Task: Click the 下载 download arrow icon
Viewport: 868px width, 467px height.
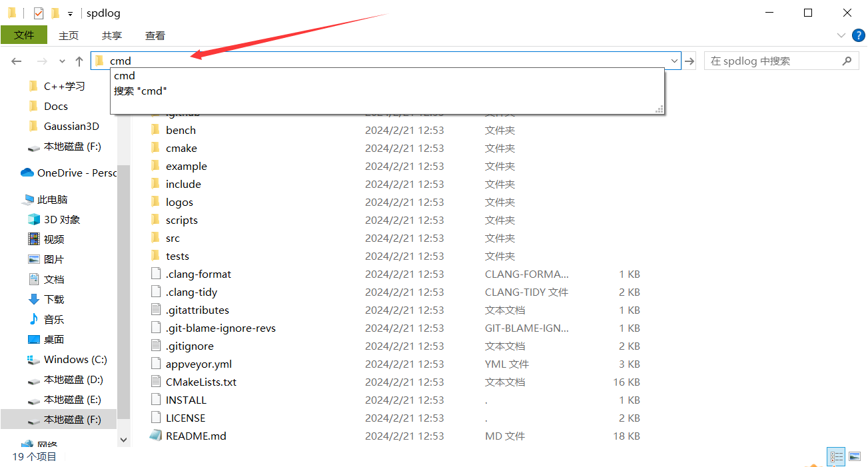Action: (x=34, y=299)
